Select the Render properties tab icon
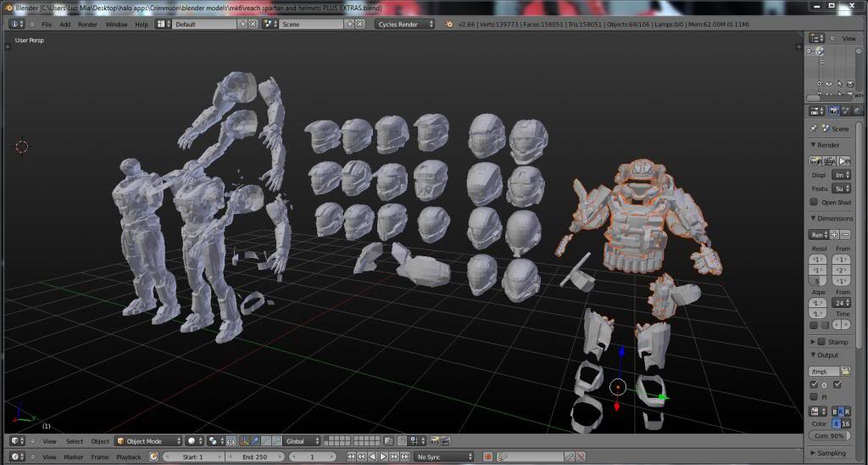The height and width of the screenshot is (465, 868). (834, 111)
